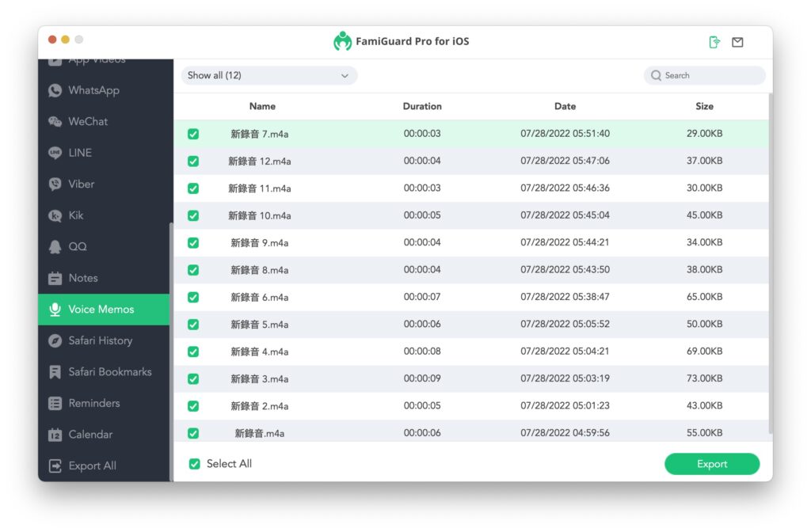
Task: Sort by the Date column header
Action: 565,107
